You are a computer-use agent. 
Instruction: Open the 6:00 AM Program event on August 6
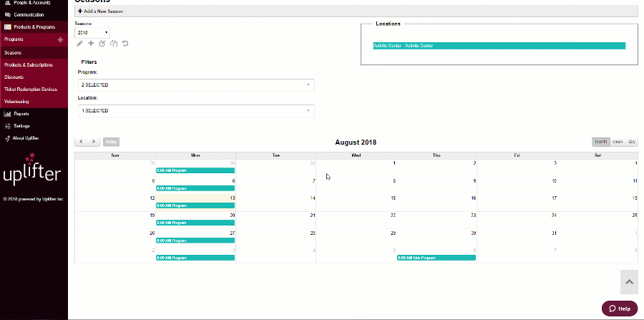point(195,188)
